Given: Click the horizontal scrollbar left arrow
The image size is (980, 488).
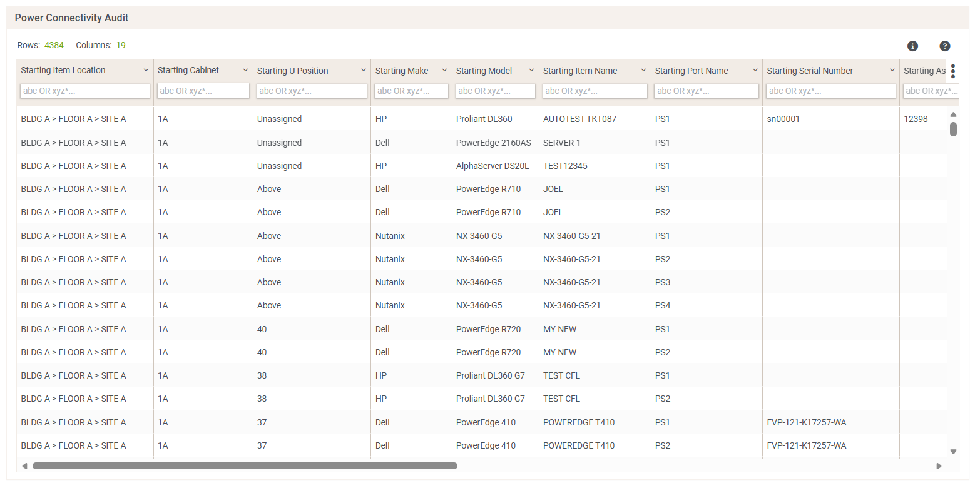Looking at the screenshot, I should 24,465.
